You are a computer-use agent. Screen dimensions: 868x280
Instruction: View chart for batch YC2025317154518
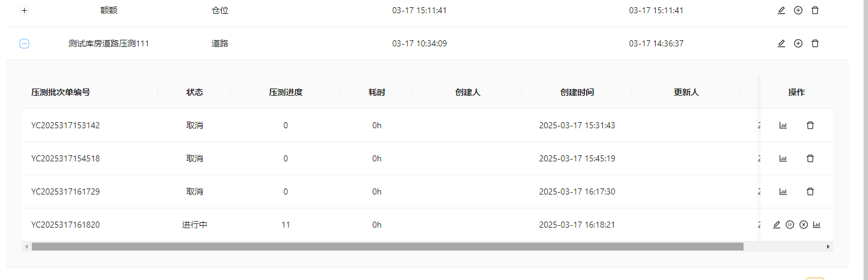coord(783,158)
